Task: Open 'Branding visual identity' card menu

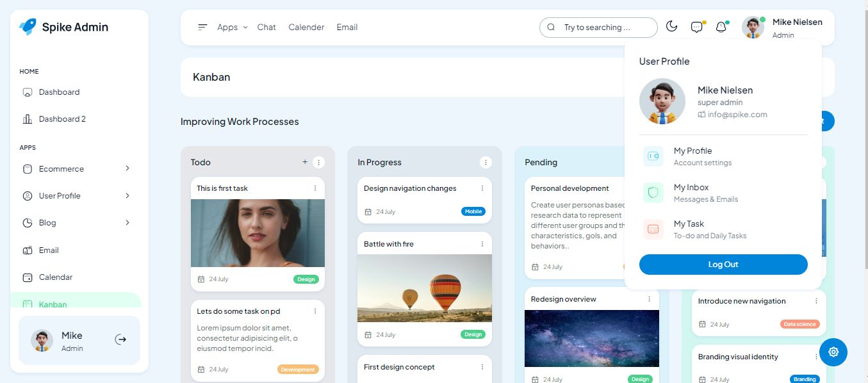Action: [816, 357]
